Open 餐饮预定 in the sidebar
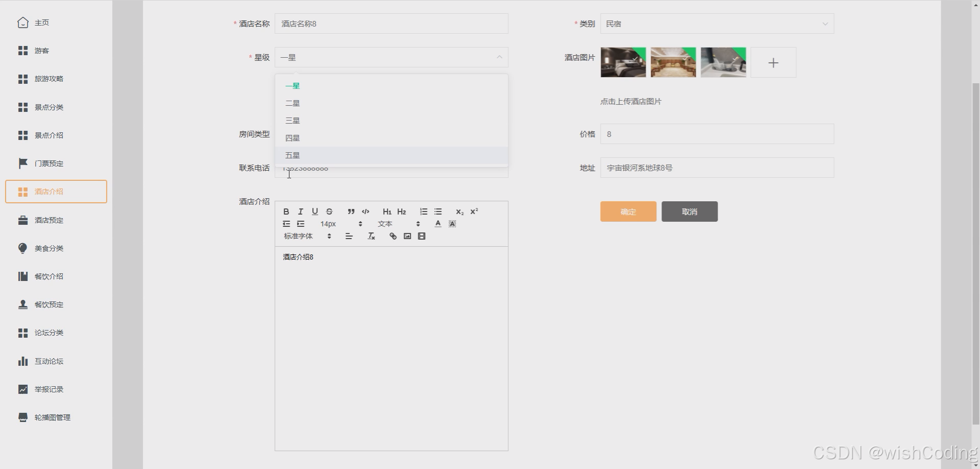 (56, 304)
